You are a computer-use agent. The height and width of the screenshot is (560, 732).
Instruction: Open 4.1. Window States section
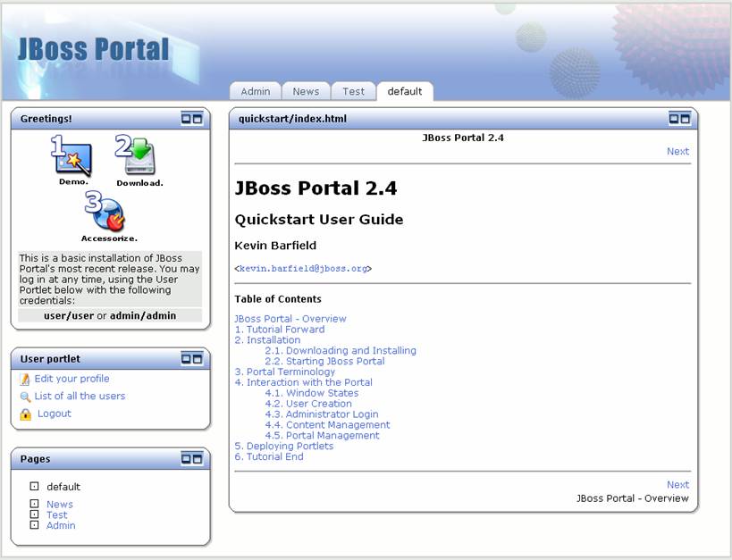[x=312, y=393]
